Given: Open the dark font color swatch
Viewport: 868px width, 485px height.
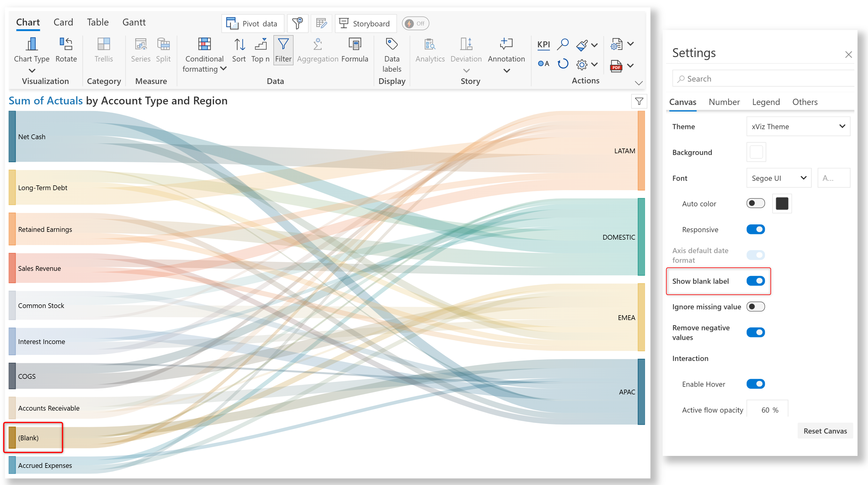Looking at the screenshot, I should click(782, 204).
